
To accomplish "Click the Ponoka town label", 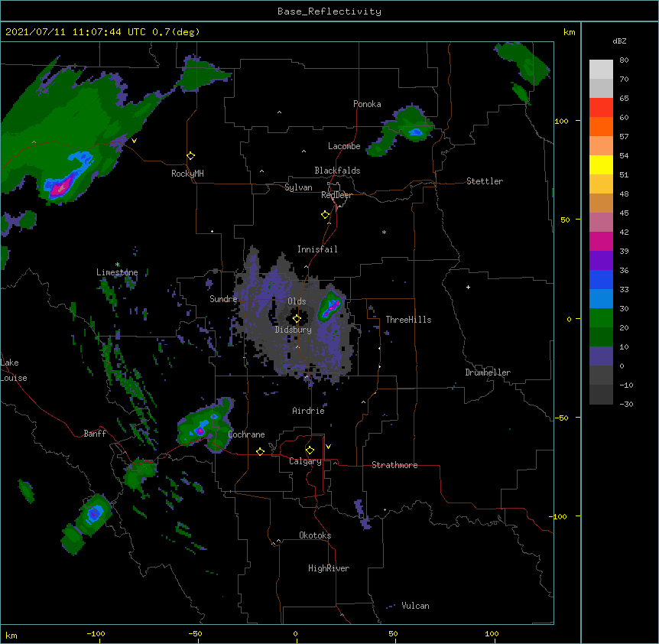I will point(367,104).
